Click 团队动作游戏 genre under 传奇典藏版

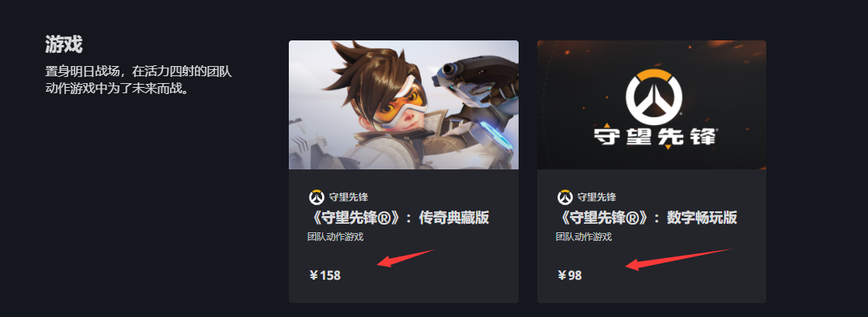[335, 237]
